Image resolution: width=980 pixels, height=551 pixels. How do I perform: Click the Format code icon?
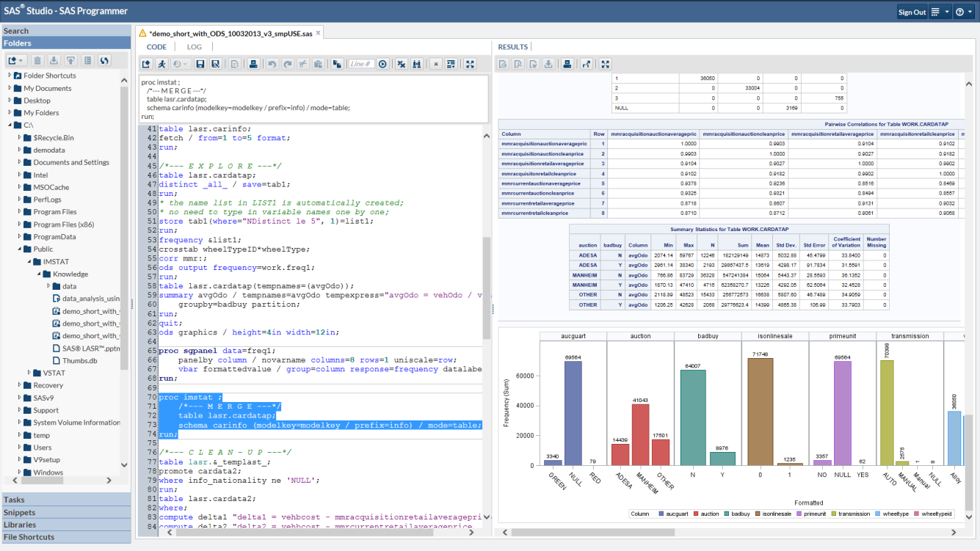click(x=451, y=64)
